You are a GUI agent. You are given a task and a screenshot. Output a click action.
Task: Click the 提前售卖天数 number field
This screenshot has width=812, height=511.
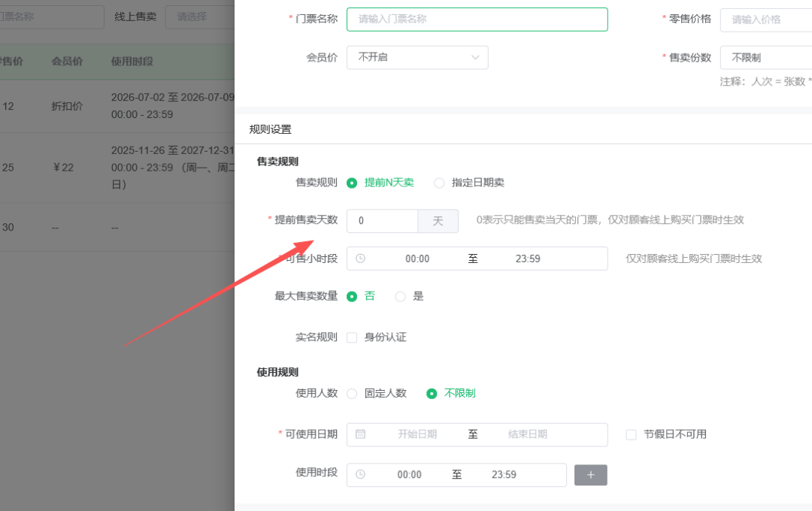tap(382, 221)
